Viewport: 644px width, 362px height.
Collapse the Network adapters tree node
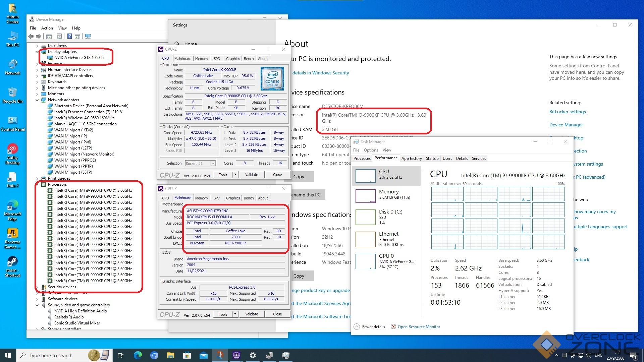pyautogui.click(x=37, y=100)
